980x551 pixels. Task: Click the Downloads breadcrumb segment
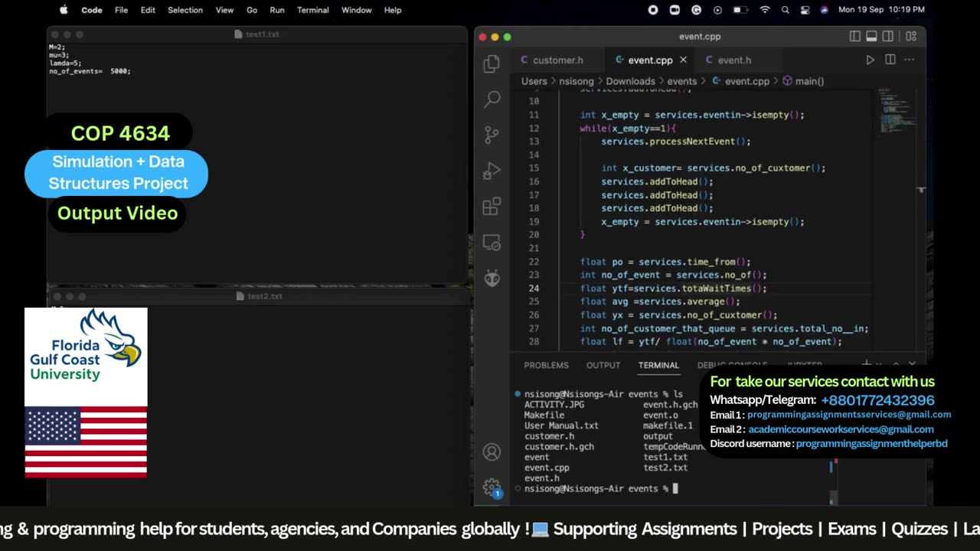pos(630,81)
